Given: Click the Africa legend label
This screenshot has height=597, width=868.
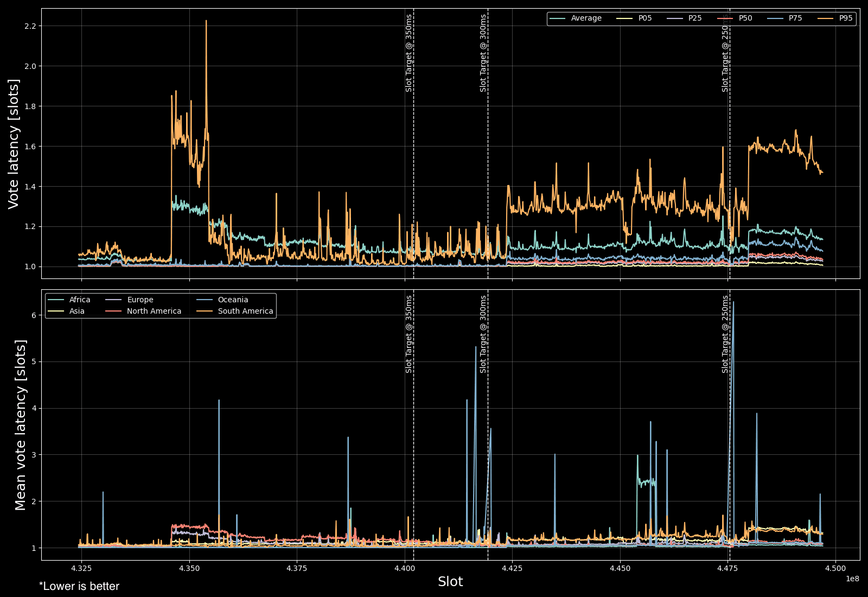Looking at the screenshot, I should coord(80,300).
